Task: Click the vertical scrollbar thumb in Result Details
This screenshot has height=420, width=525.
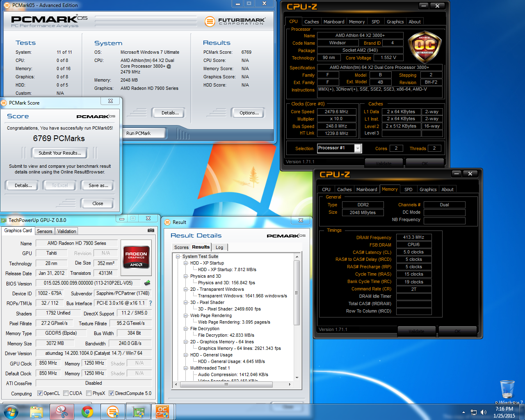Action: point(297,293)
